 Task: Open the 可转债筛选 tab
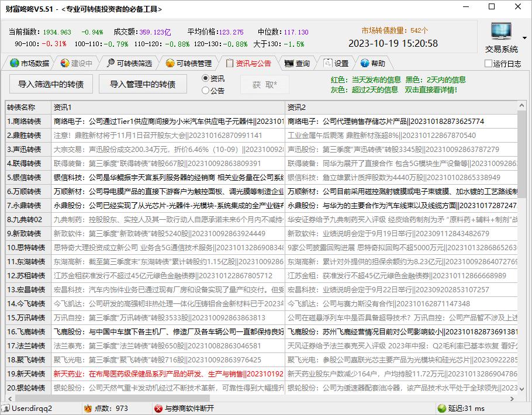(129, 63)
